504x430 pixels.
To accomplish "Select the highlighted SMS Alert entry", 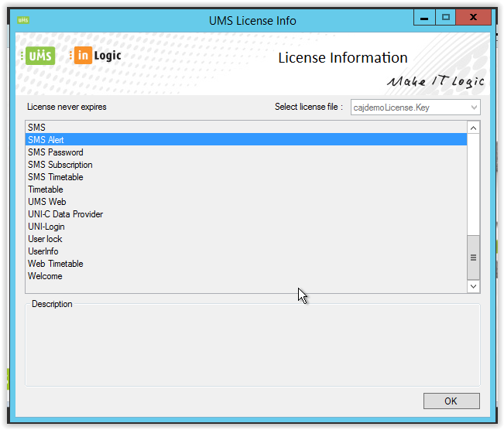I will coord(46,140).
